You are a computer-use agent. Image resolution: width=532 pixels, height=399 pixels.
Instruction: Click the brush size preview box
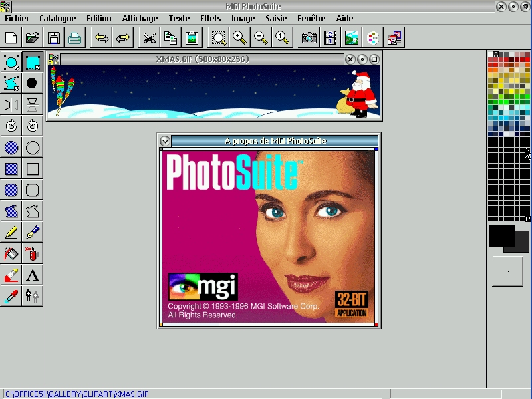507,271
